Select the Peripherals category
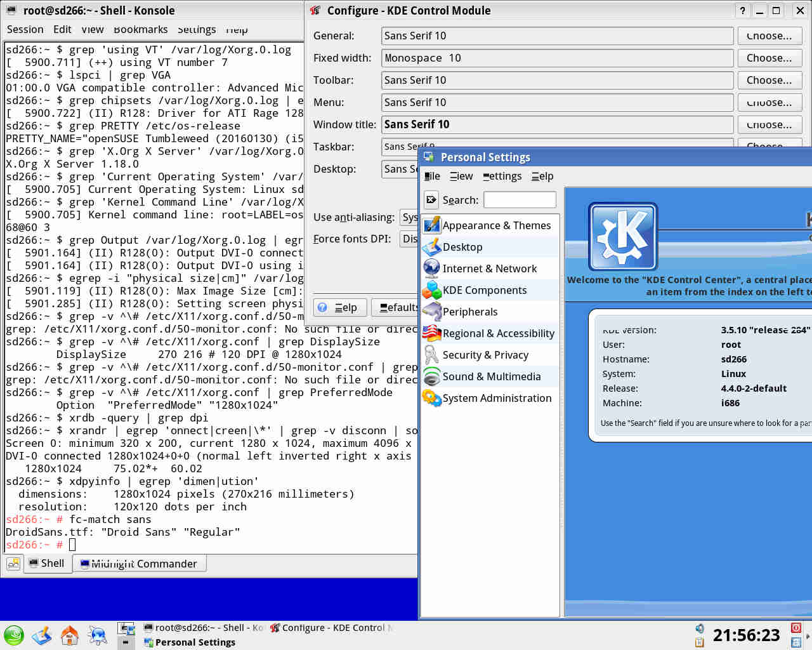Image resolution: width=812 pixels, height=650 pixels. (469, 312)
